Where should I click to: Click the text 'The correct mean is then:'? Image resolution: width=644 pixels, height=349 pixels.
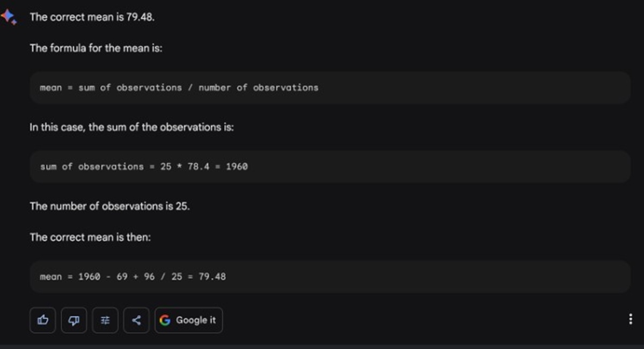91,237
